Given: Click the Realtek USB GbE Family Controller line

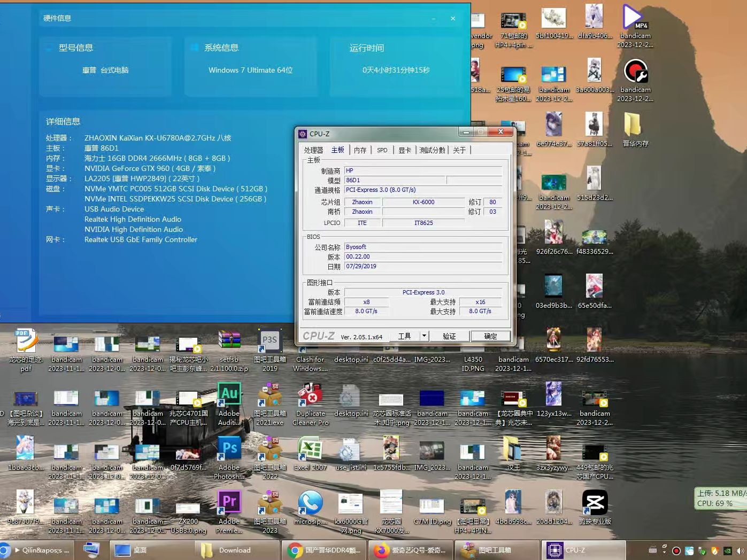Looking at the screenshot, I should click(141, 239).
